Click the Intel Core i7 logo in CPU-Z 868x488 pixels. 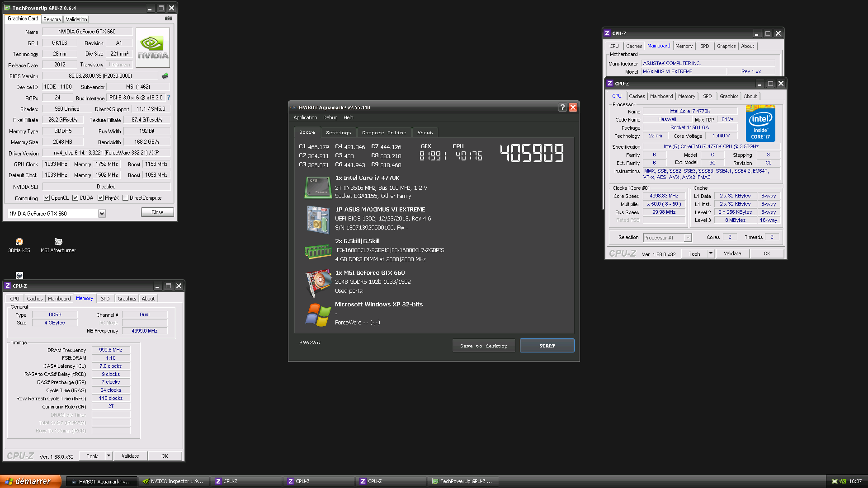tap(760, 124)
